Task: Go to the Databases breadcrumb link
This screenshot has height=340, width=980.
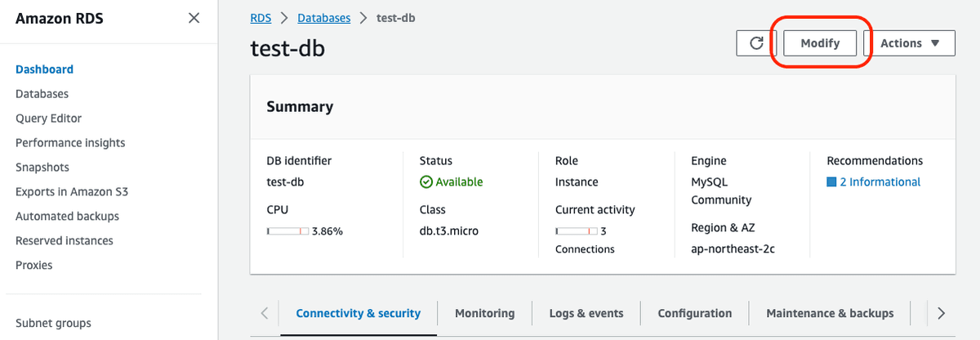Action: point(323,17)
